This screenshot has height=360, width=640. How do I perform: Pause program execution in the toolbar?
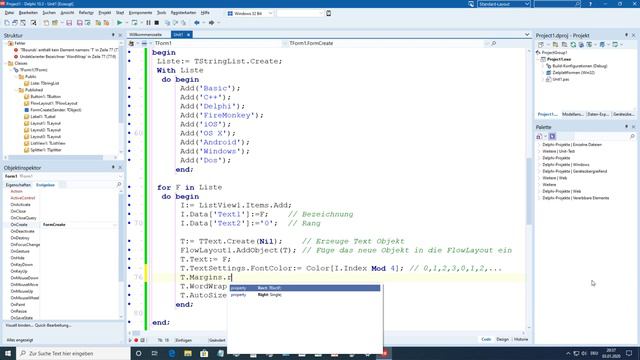coord(149,23)
